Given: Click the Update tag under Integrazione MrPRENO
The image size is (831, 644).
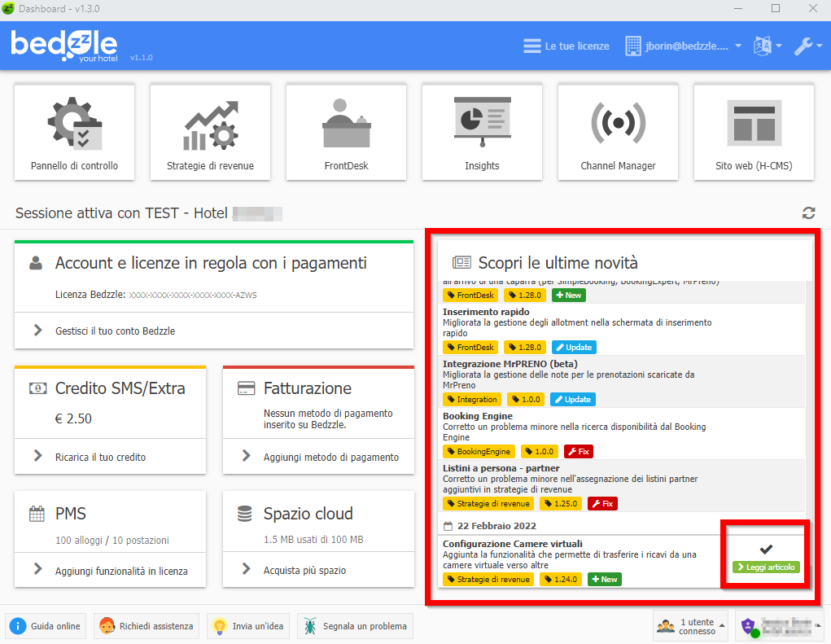Looking at the screenshot, I should point(573,399).
